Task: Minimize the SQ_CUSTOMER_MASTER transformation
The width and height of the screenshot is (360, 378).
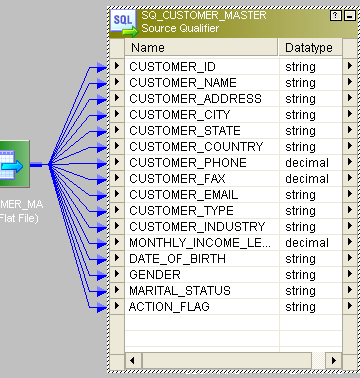Action: 350,16
